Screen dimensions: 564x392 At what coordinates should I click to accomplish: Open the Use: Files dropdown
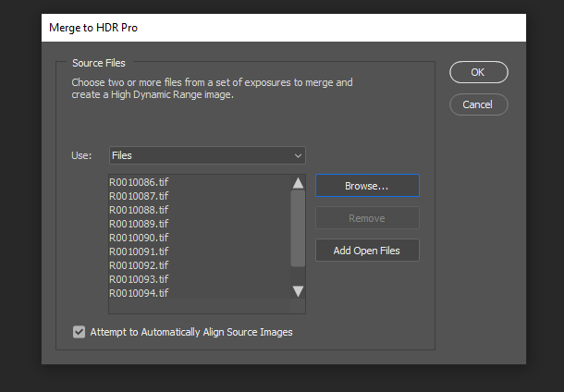(x=207, y=155)
